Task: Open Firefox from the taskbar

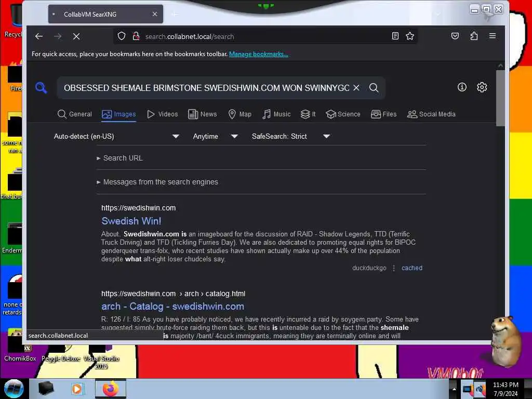Action: coord(111,389)
